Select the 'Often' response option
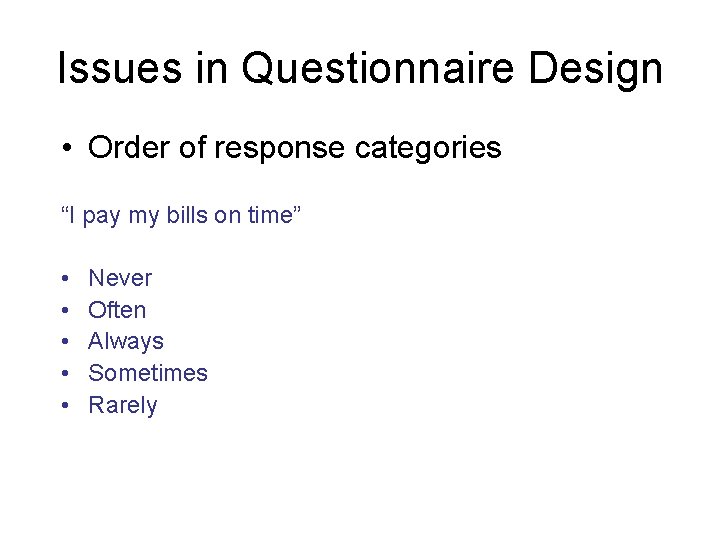 click(117, 310)
